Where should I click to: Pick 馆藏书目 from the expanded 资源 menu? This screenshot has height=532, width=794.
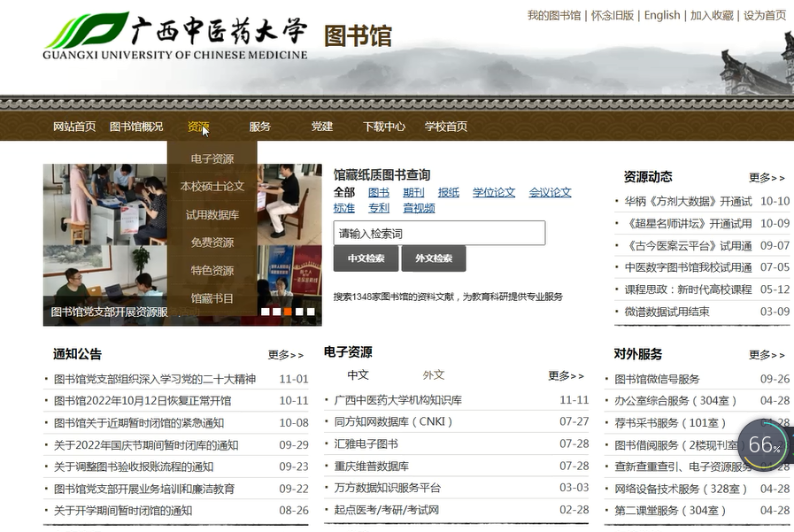click(212, 297)
